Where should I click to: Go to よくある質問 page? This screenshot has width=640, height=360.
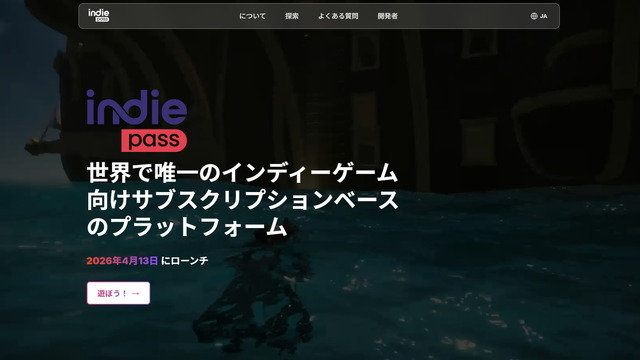(338, 16)
